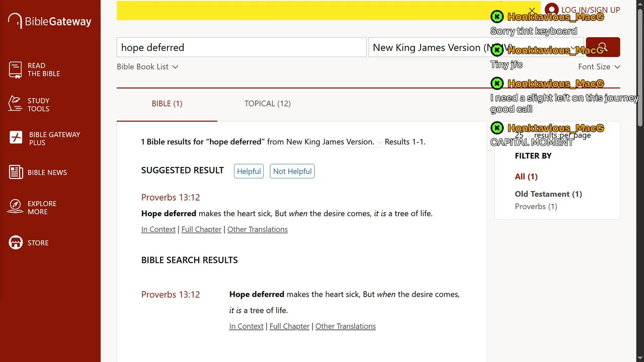Click the Bible News newspaper icon
This screenshot has height=362, width=644.
[16, 172]
